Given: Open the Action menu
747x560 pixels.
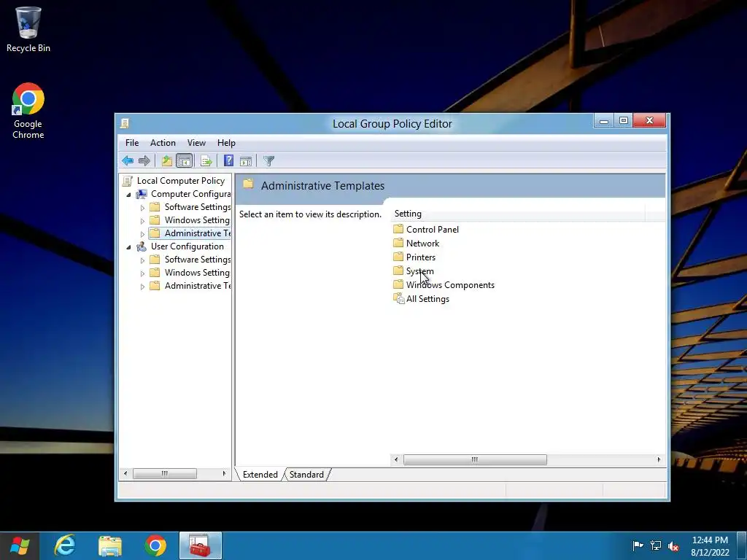Looking at the screenshot, I should tap(163, 143).
